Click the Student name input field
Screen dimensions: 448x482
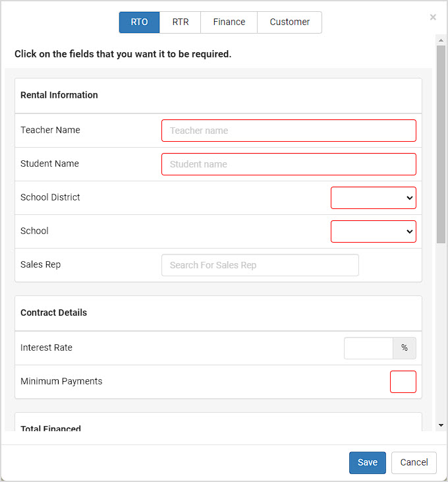pos(289,164)
